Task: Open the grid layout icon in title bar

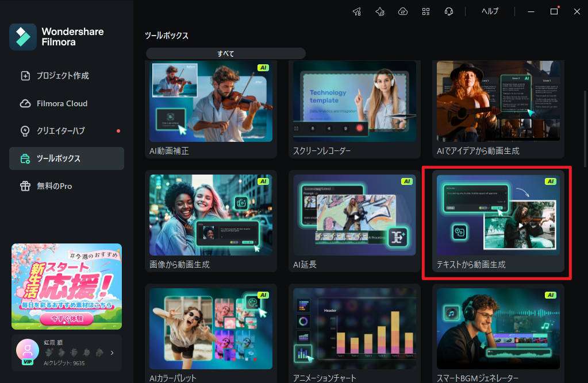Action: (x=426, y=11)
